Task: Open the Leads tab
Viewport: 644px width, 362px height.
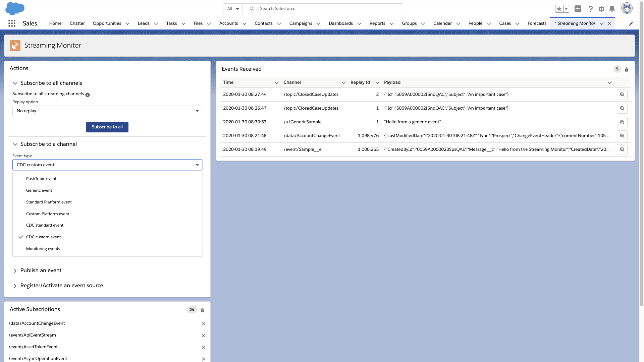Action: [x=144, y=23]
